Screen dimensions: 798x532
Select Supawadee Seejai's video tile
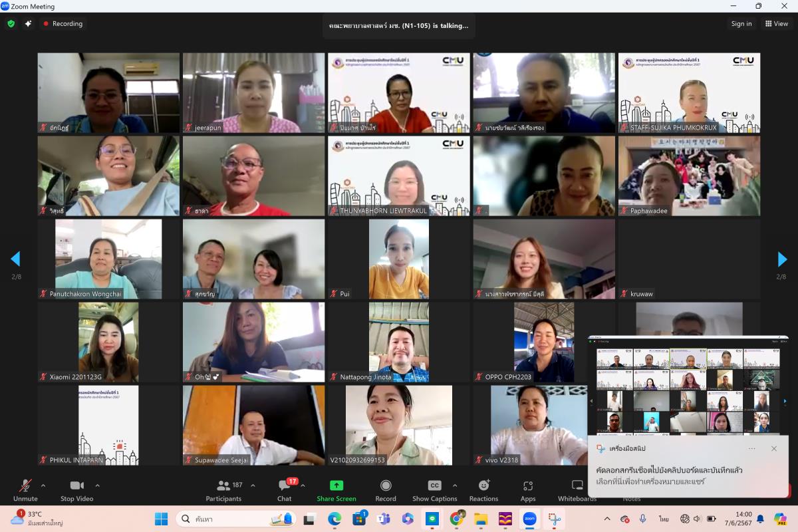[254, 426]
